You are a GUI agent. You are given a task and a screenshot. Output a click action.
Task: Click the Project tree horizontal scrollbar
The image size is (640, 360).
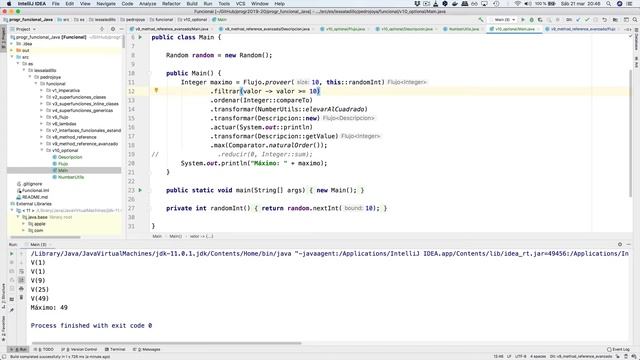(45, 237)
